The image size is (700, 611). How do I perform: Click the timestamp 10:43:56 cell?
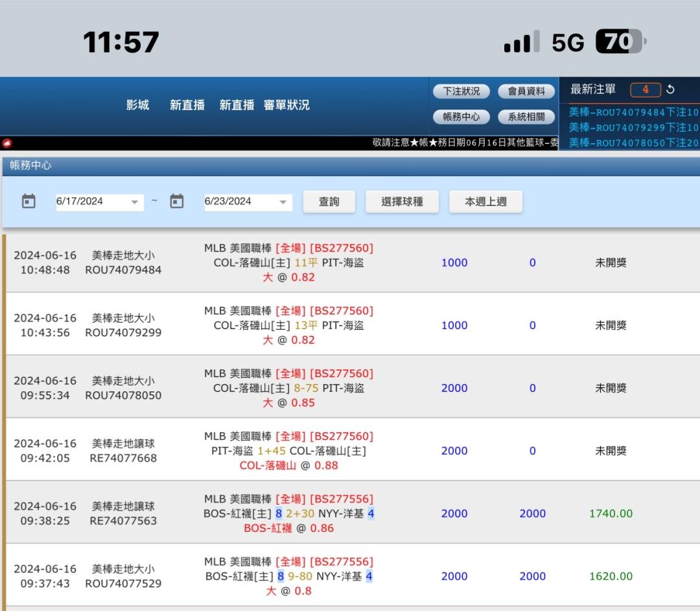[45, 332]
